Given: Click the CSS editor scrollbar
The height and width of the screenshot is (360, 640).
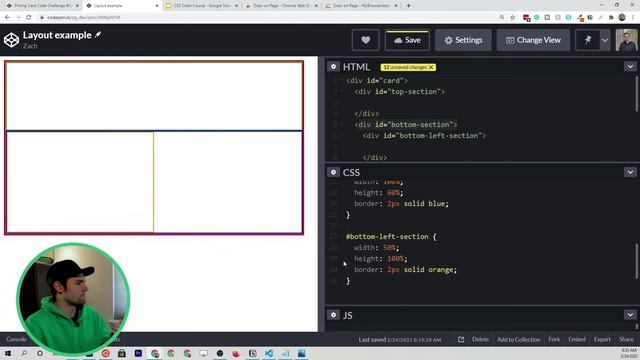Looking at the screenshot, I should pos(636,261).
